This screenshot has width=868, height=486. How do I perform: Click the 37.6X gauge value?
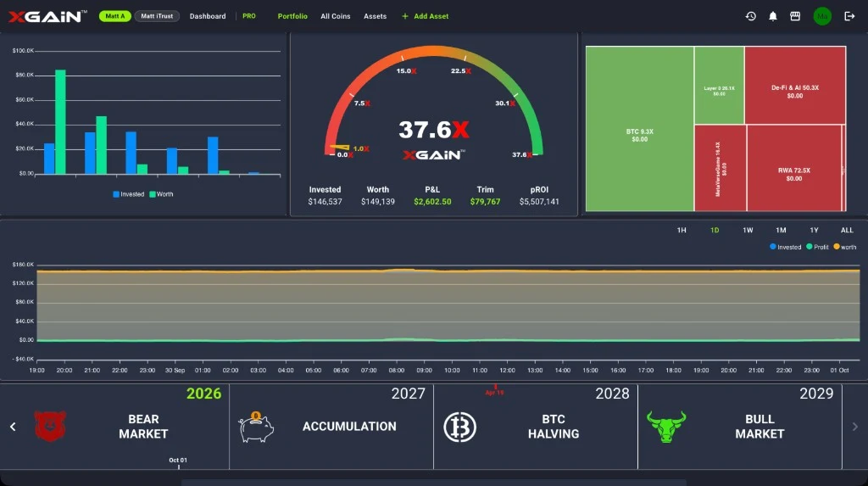[x=433, y=130]
